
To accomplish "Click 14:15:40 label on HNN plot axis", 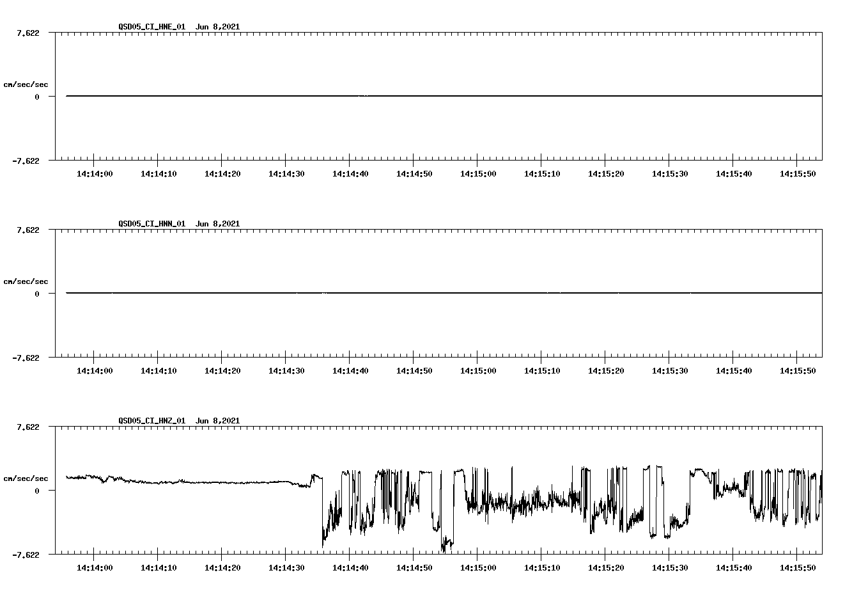I will coord(734,371).
